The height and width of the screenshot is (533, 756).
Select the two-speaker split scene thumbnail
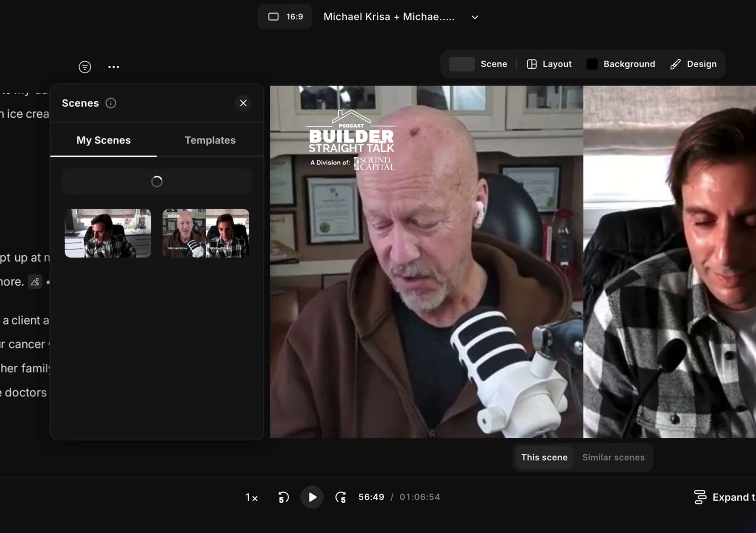pos(206,233)
